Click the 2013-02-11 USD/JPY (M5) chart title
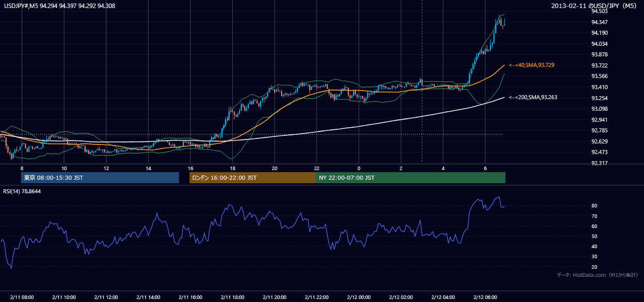Image resolution: width=644 pixels, height=302 pixels. [x=594, y=6]
